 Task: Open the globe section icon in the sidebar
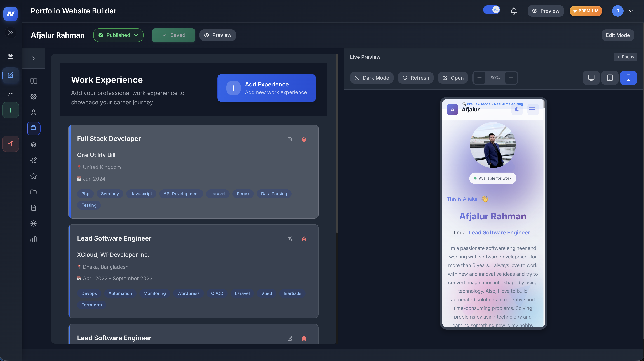(x=34, y=224)
